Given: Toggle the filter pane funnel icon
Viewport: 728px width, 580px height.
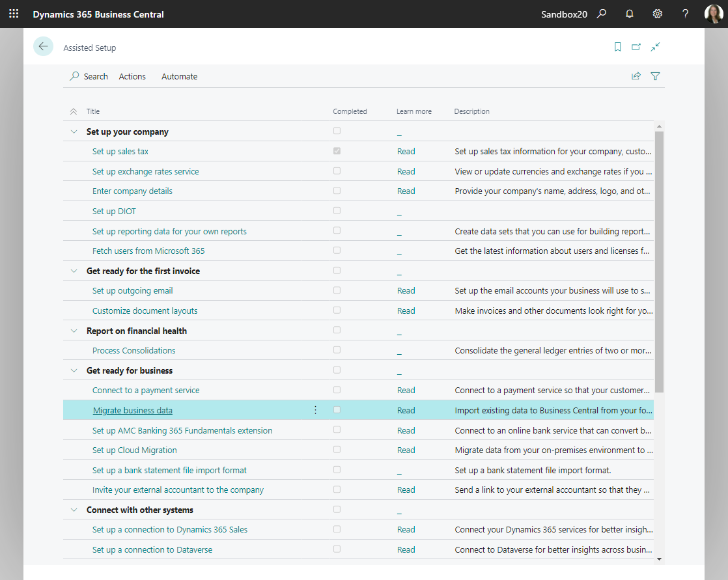Looking at the screenshot, I should (655, 76).
